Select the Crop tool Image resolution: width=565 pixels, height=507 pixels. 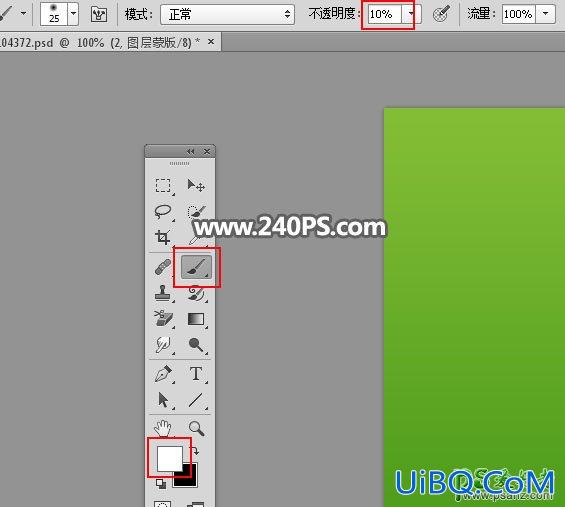tap(163, 237)
